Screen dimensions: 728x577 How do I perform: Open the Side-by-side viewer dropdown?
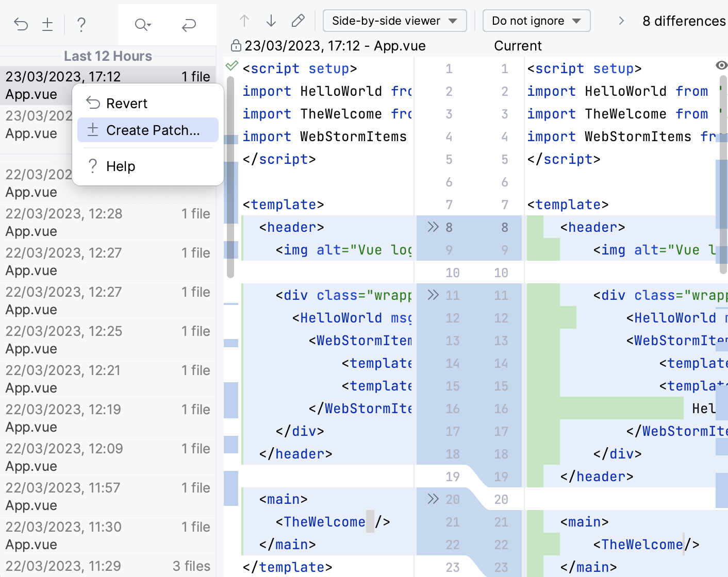pyautogui.click(x=394, y=21)
